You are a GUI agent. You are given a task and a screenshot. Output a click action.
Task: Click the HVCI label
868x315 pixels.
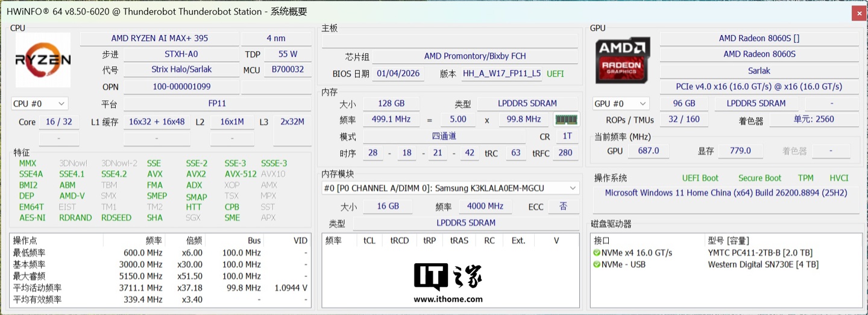838,178
